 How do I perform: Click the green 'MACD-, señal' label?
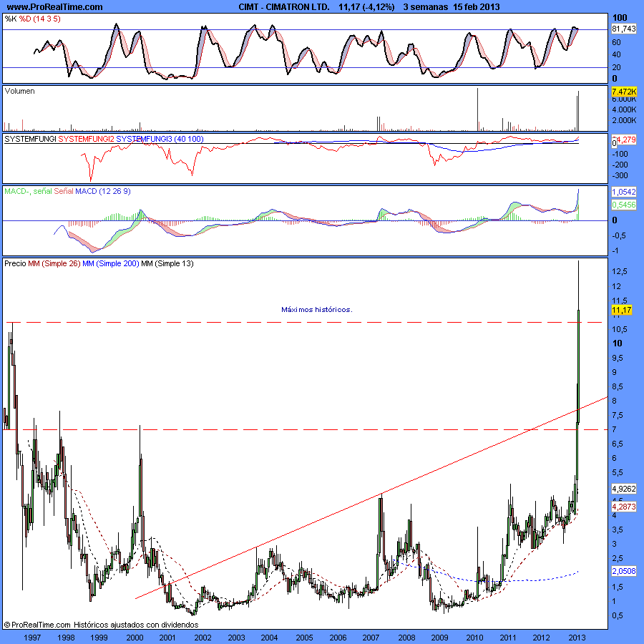tap(29, 191)
